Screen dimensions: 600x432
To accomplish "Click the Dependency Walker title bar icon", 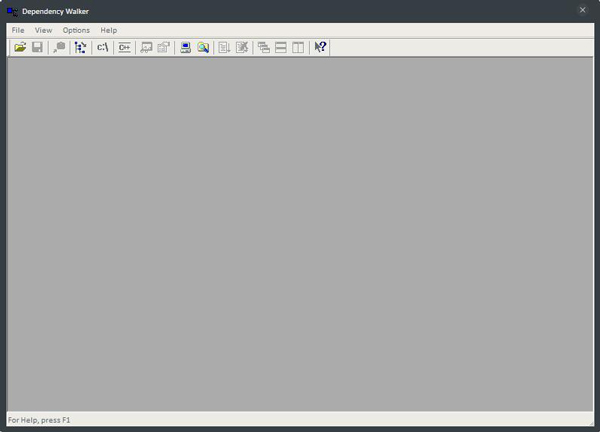I will point(12,11).
